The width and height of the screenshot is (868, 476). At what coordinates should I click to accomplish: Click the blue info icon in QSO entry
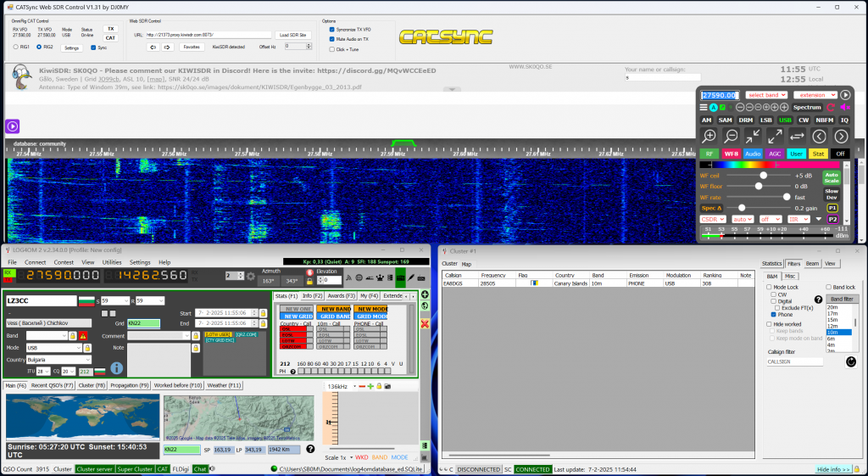pos(117,368)
